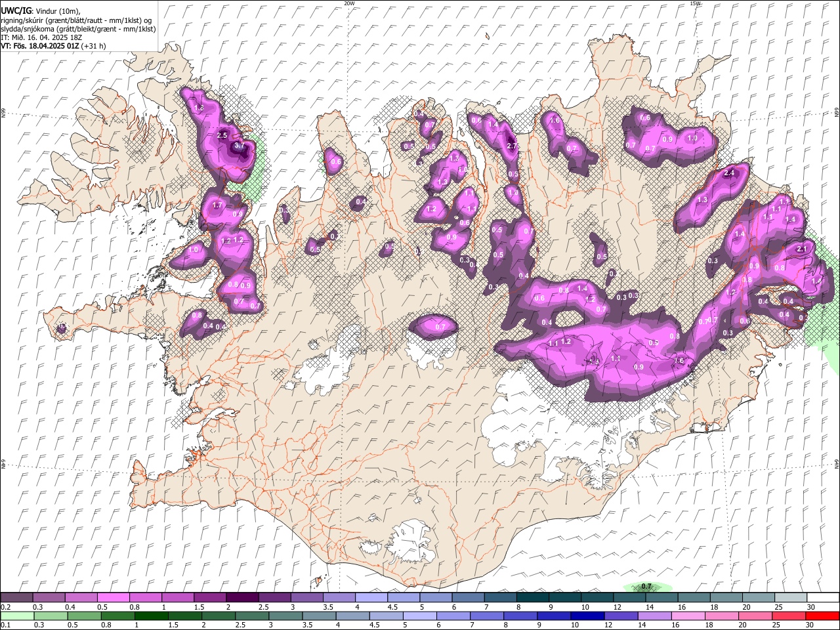
Task: Click the 'slydda/snjókoma (grátt/bleikt/grænt' description line
Action: [x=78, y=29]
